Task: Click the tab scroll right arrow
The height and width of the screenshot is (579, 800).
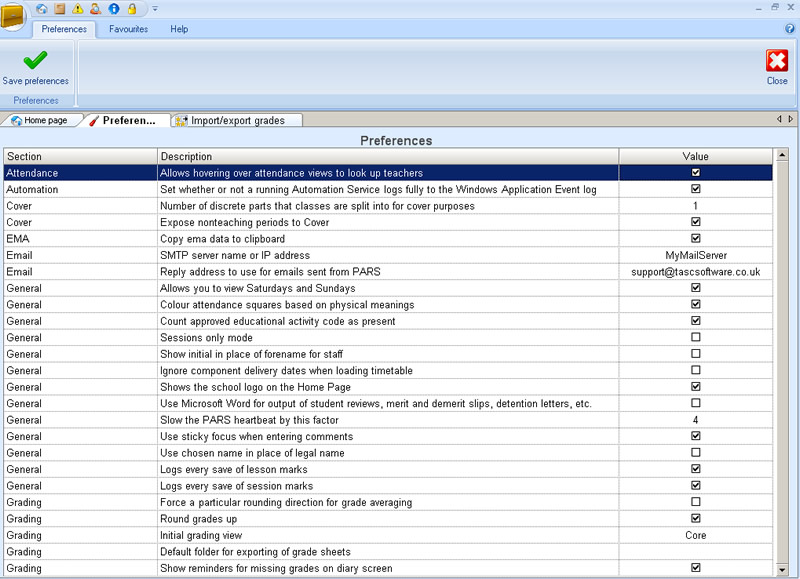Action: coord(790,119)
